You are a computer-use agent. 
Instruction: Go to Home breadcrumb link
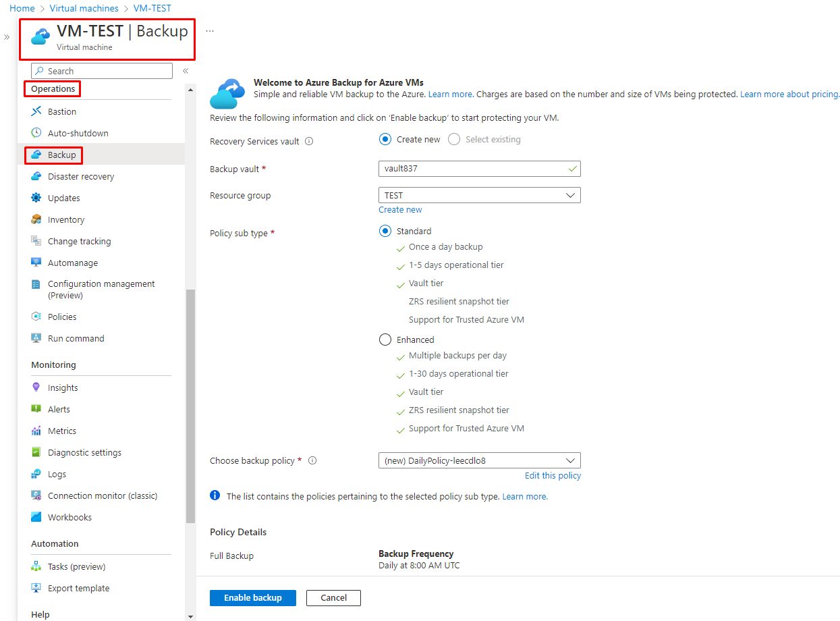pos(22,9)
